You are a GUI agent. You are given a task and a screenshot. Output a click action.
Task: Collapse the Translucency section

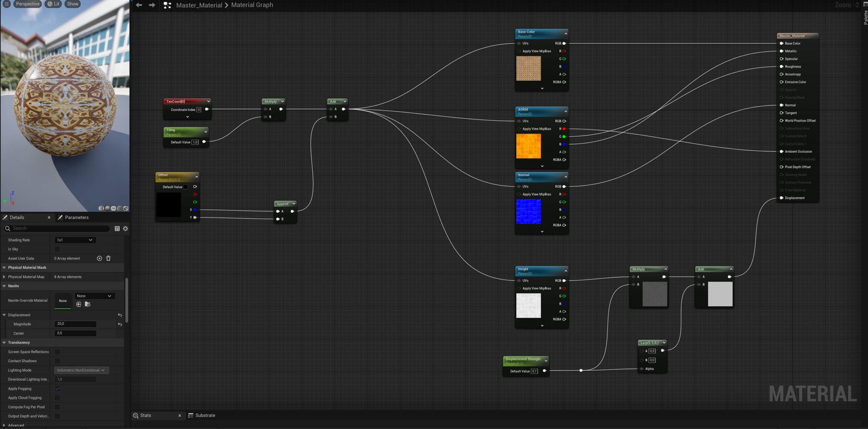click(x=4, y=343)
